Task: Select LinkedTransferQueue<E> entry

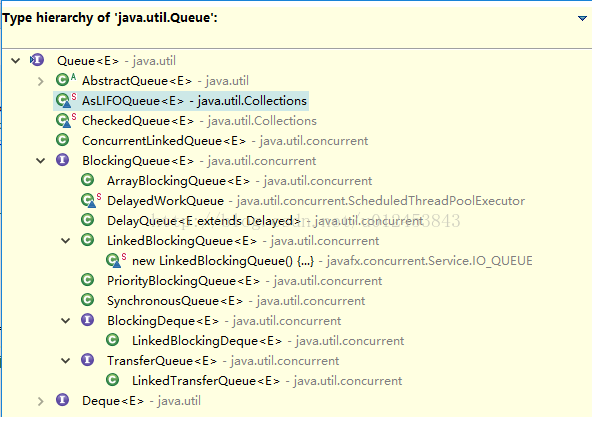Action: point(267,381)
